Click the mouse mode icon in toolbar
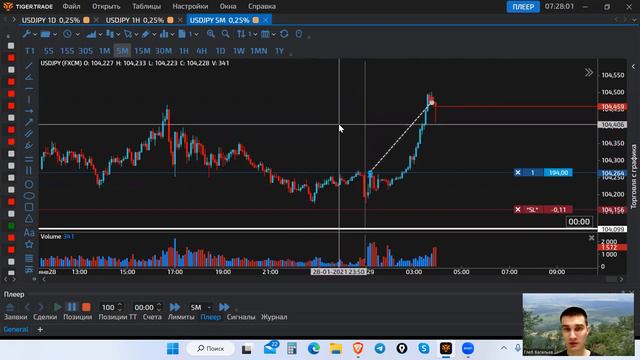 (299, 34)
